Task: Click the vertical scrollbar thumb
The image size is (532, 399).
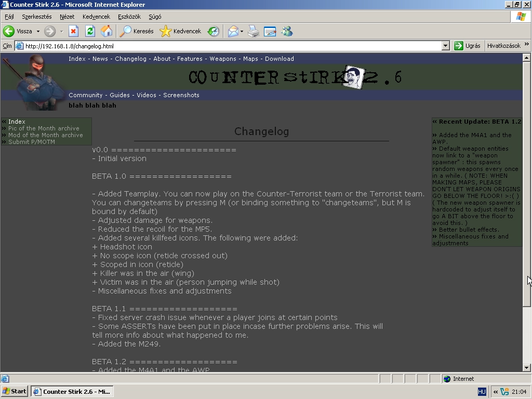Action: tap(527, 184)
